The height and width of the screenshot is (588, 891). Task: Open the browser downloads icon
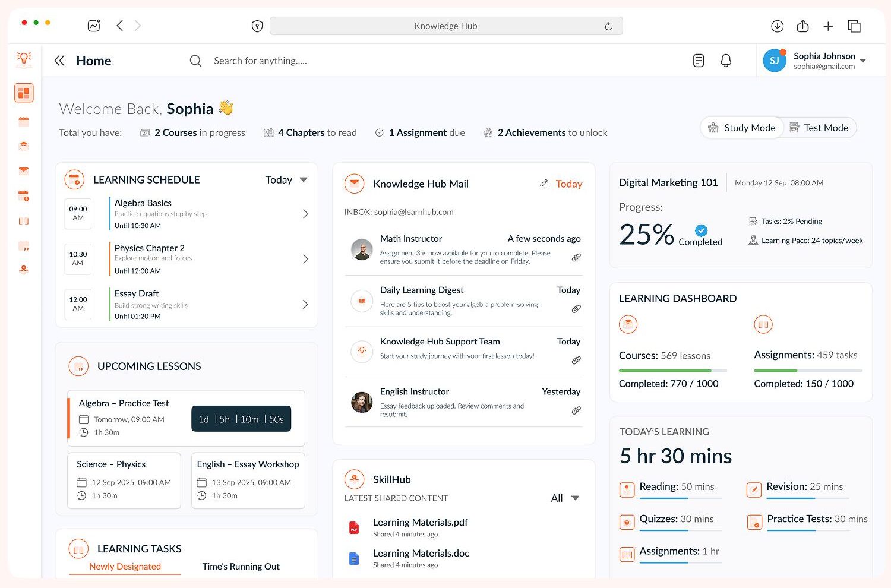777,26
